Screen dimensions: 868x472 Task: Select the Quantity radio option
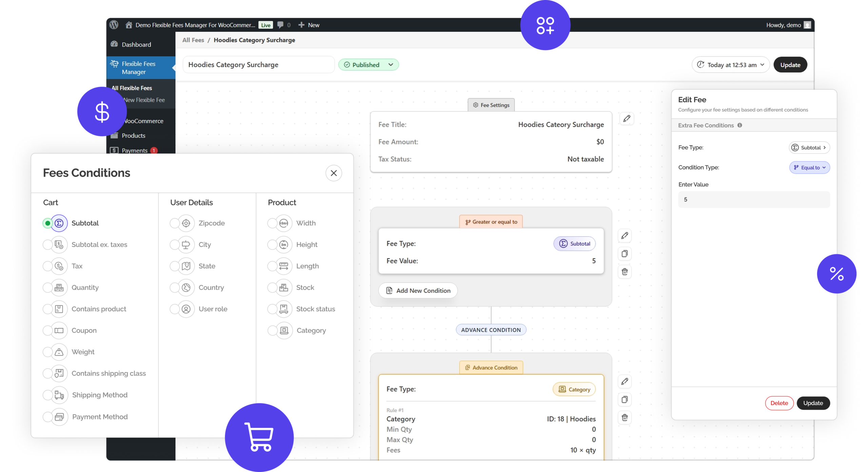[47, 288]
